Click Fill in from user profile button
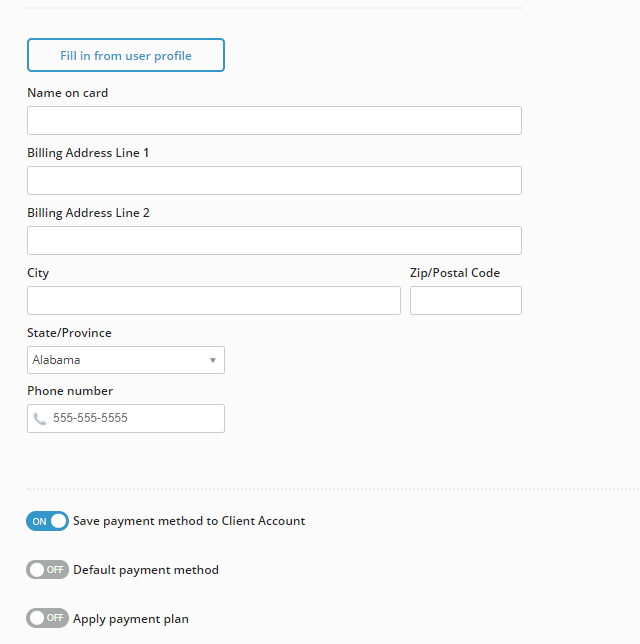Image resolution: width=640 pixels, height=644 pixels. [x=126, y=55]
